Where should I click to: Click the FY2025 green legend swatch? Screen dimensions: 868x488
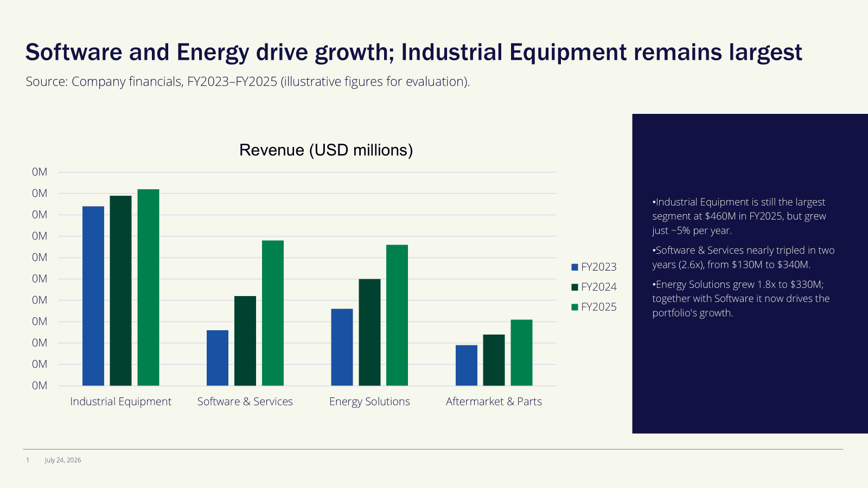[x=575, y=307]
